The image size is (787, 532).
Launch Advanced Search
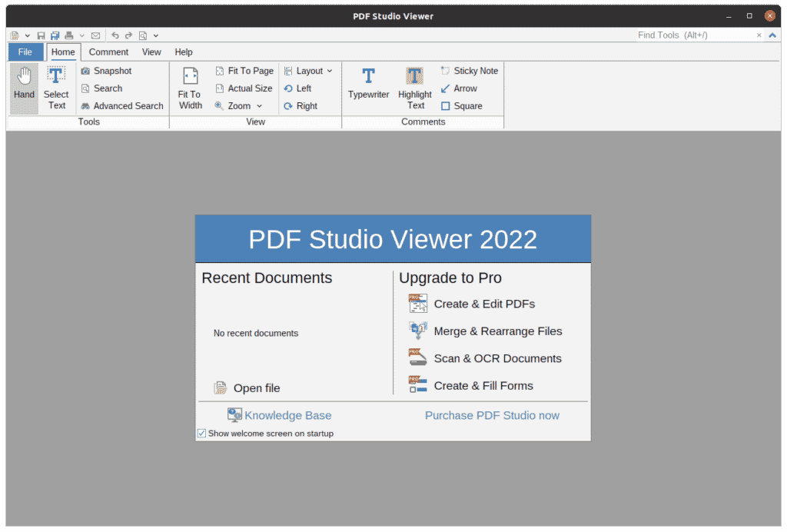point(122,106)
